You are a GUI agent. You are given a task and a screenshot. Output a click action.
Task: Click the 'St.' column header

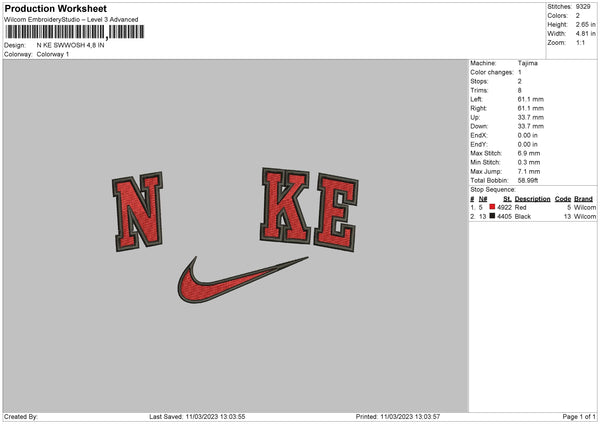click(x=507, y=199)
